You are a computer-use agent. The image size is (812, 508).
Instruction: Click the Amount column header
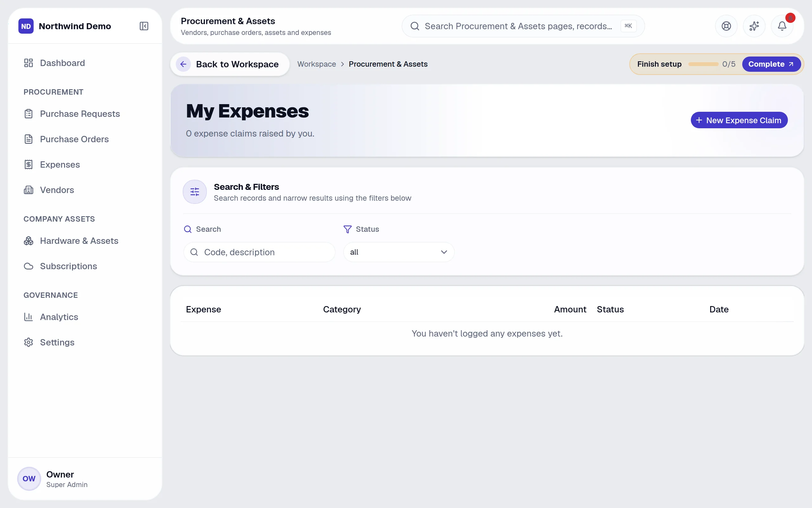click(x=570, y=310)
